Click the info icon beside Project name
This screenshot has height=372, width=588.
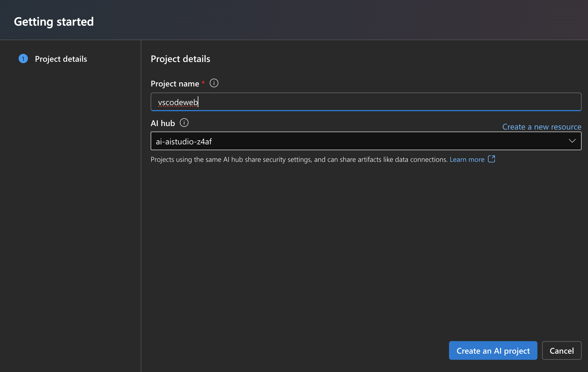pos(214,83)
